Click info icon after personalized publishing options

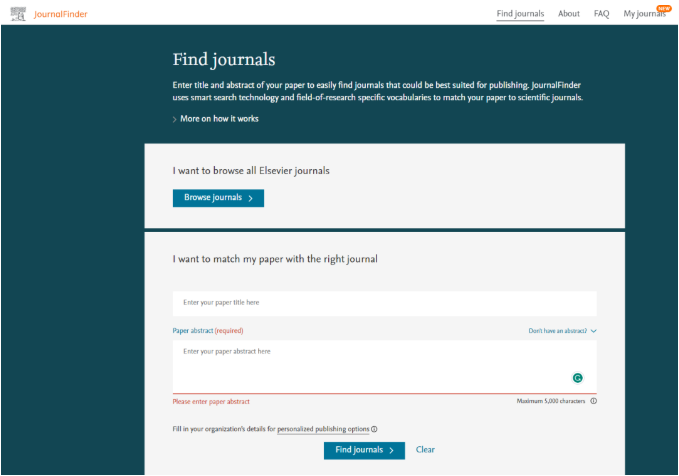(374, 429)
